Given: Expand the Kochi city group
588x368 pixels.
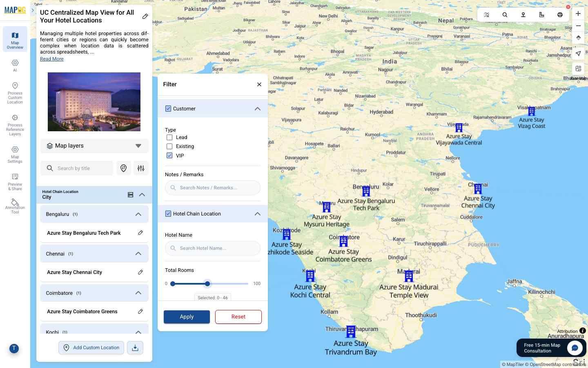Looking at the screenshot, I should (x=138, y=332).
